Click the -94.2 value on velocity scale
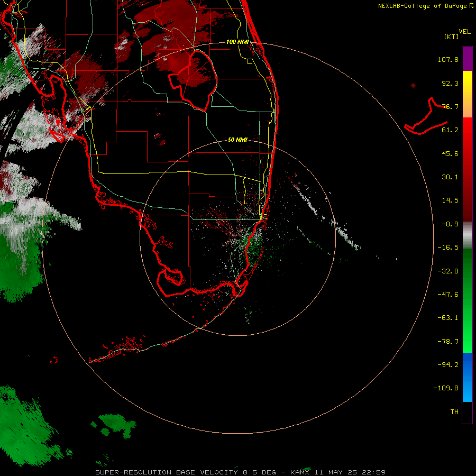This screenshot has width=476, height=476. (448, 364)
